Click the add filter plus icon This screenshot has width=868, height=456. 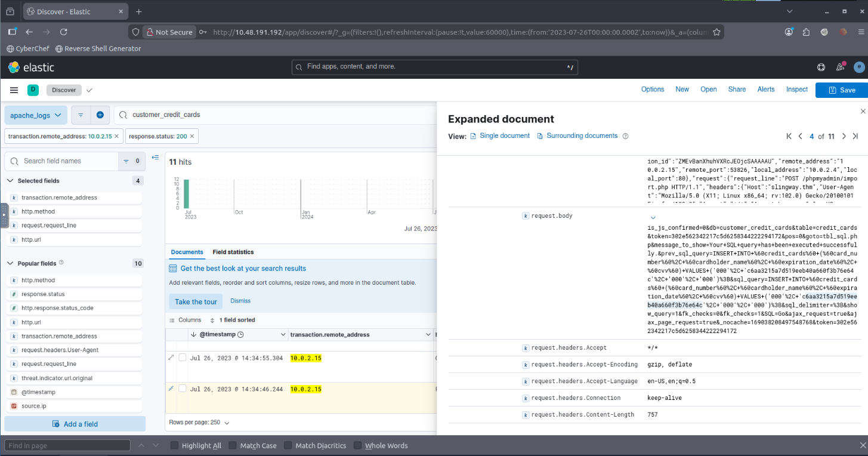click(x=100, y=115)
